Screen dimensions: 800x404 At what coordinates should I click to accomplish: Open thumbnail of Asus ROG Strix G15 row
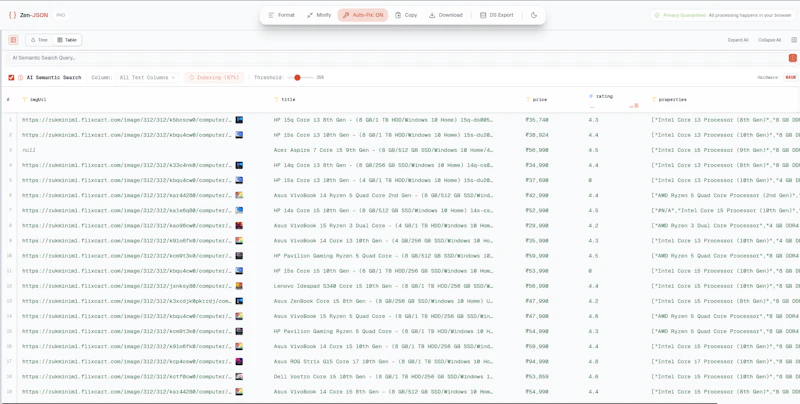pos(239,362)
